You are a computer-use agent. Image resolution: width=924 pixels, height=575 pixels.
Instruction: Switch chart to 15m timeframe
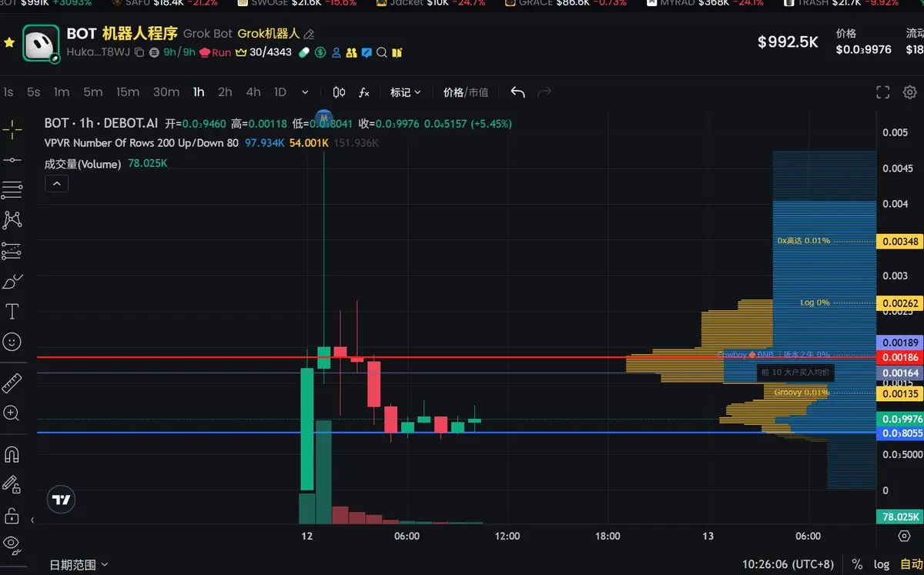tap(128, 92)
